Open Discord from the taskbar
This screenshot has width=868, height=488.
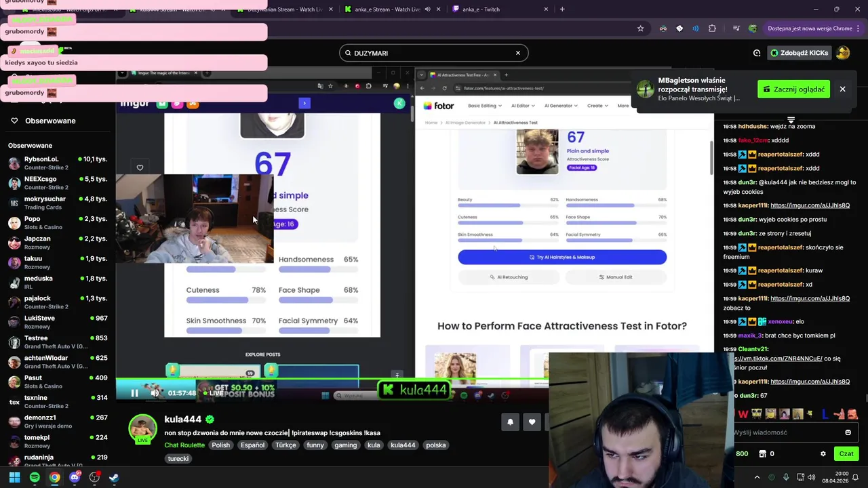75,477
